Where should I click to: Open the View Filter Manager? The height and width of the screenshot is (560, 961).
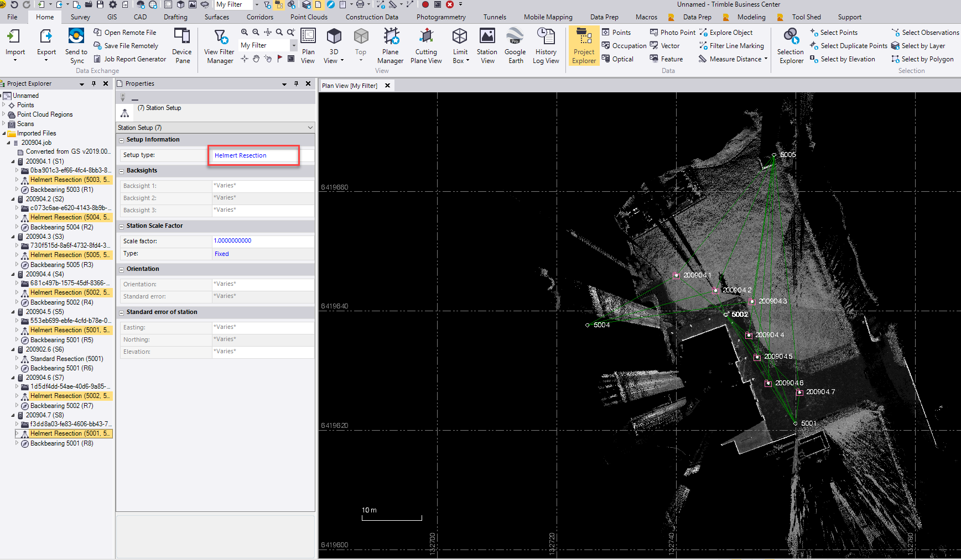pos(219,45)
